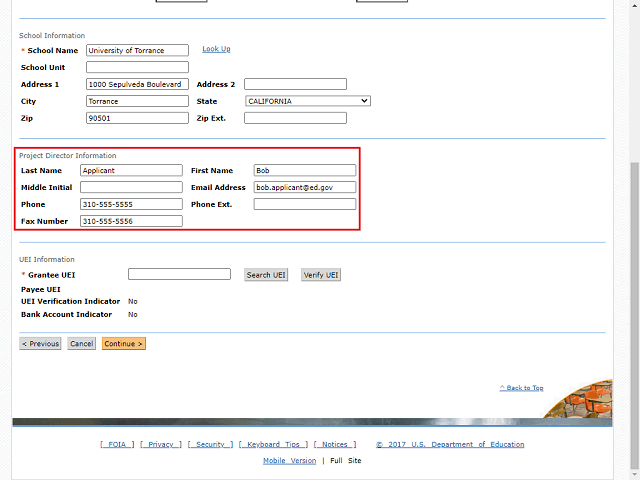Click the Verify UEI button
The image size is (640, 480).
321,275
